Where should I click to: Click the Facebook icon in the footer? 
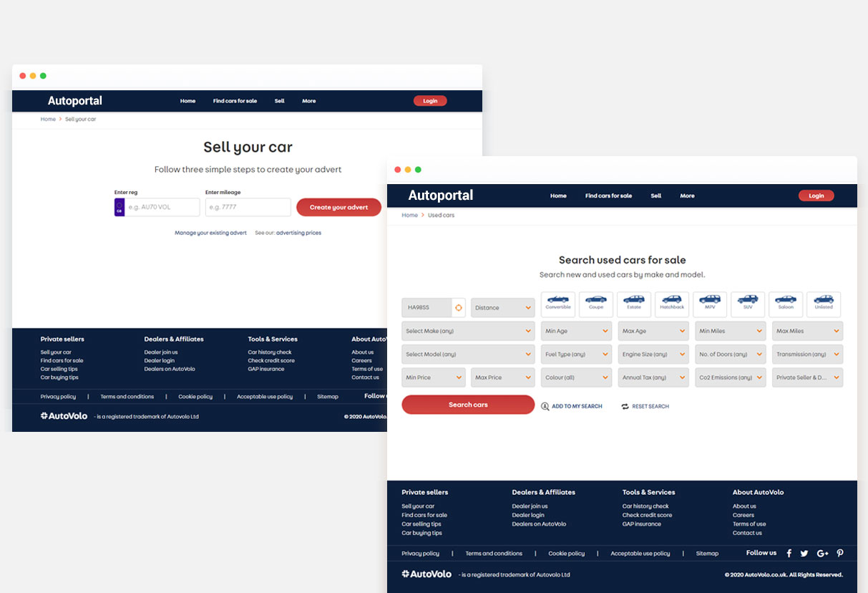click(789, 553)
